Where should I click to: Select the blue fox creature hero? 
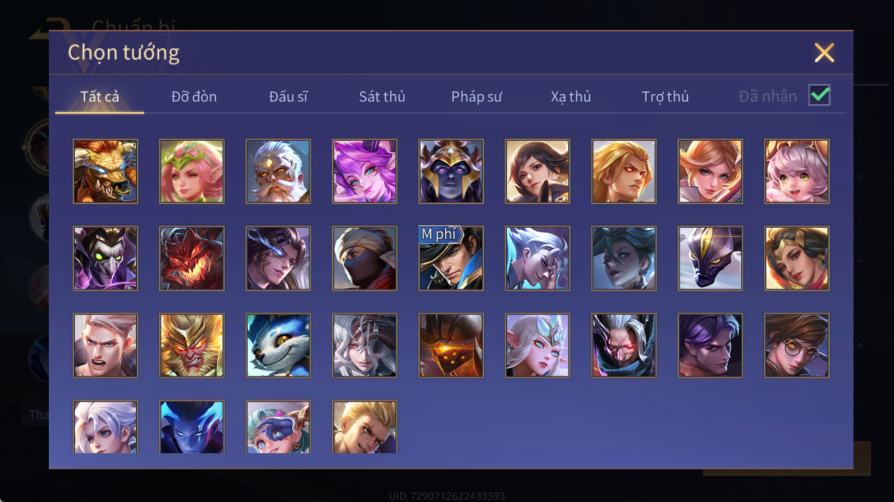click(278, 345)
